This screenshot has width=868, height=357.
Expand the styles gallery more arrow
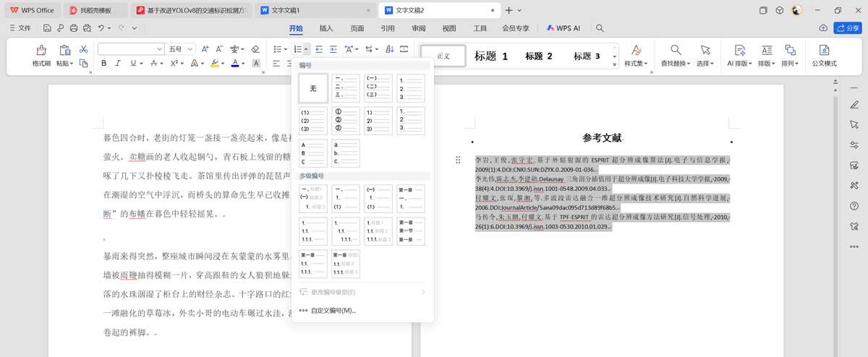click(x=615, y=64)
